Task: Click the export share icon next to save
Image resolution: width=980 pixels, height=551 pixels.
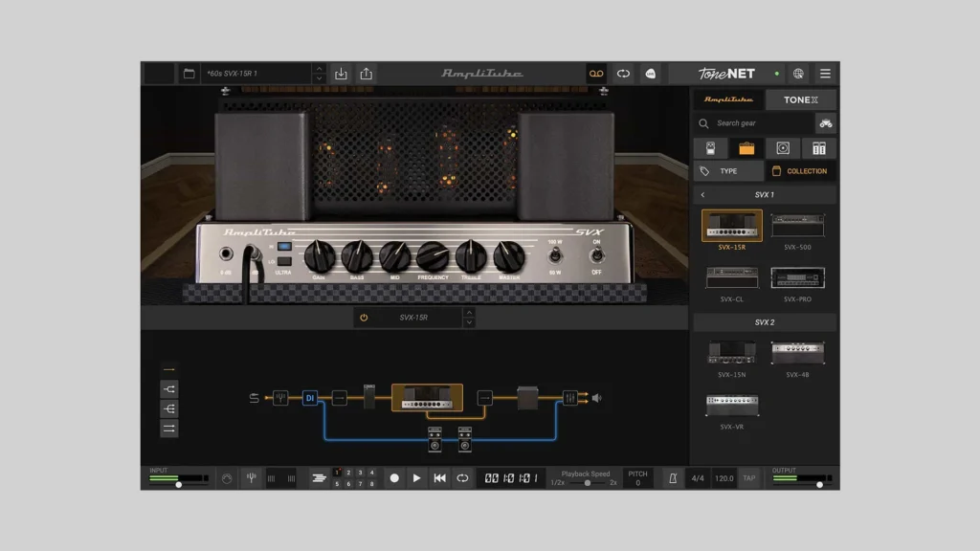Action: (367, 74)
